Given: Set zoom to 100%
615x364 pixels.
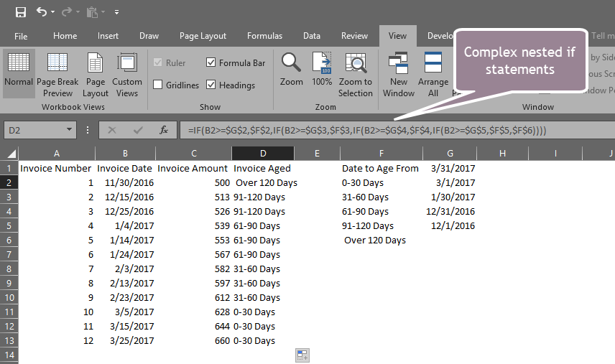Looking at the screenshot, I should tap(322, 70).
